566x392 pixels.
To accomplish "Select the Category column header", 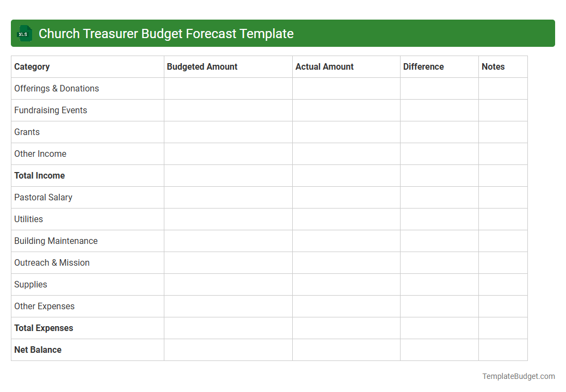I will point(32,66).
